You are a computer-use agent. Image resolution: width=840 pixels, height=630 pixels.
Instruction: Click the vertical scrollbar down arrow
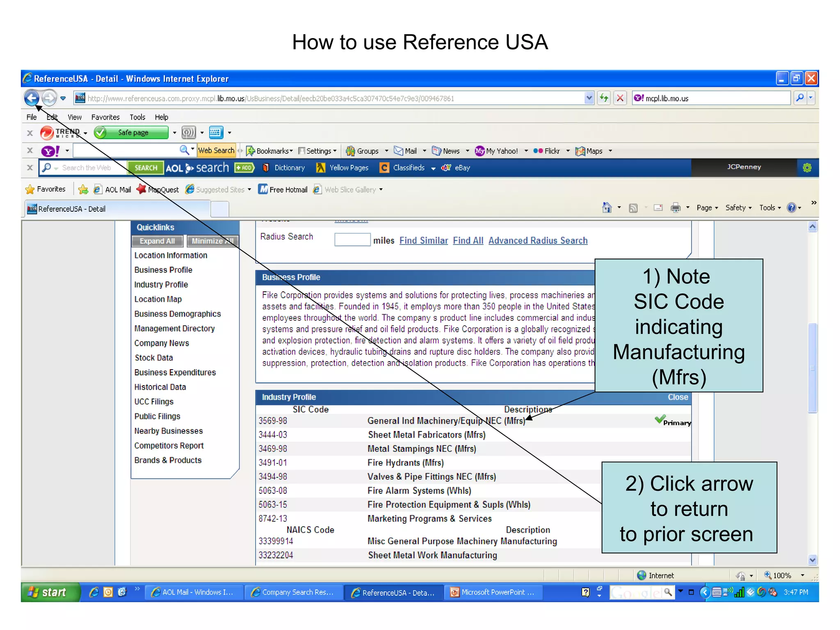click(812, 560)
